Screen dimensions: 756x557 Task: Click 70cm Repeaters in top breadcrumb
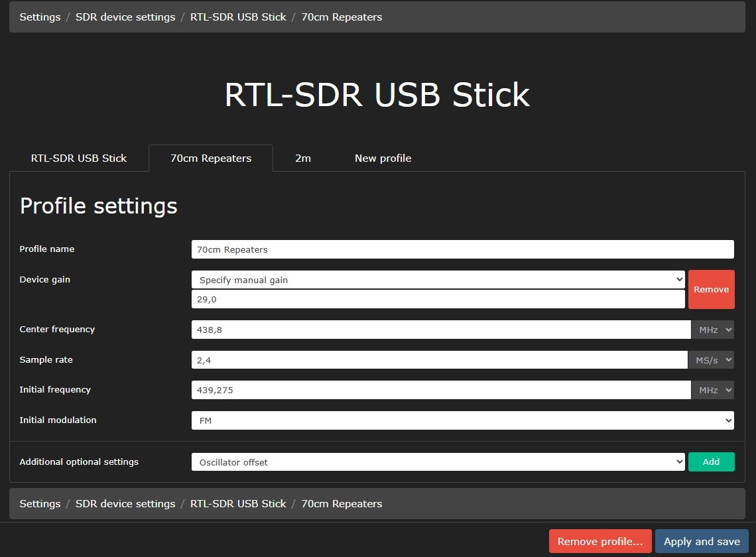click(x=342, y=17)
